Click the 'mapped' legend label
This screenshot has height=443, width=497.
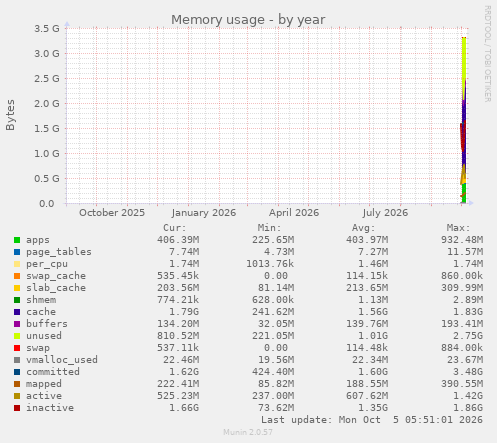click(44, 384)
